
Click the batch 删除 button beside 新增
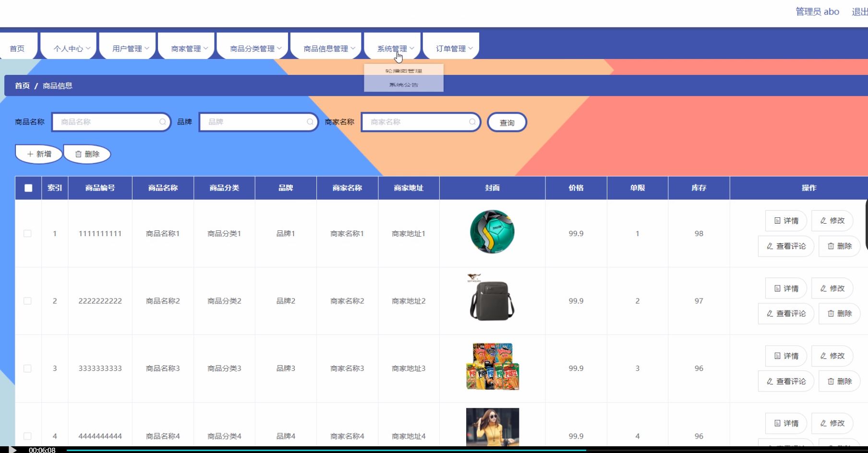point(87,154)
